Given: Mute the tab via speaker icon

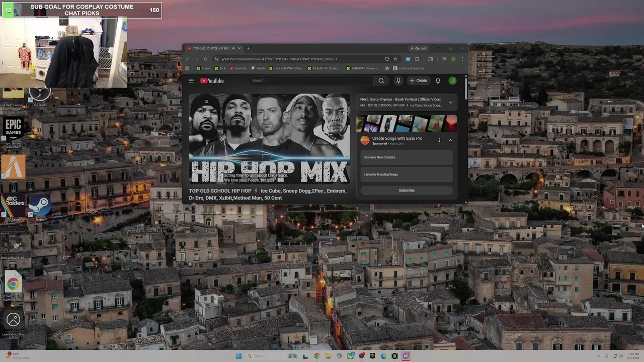Looking at the screenshot, I should pyautogui.click(x=233, y=48).
